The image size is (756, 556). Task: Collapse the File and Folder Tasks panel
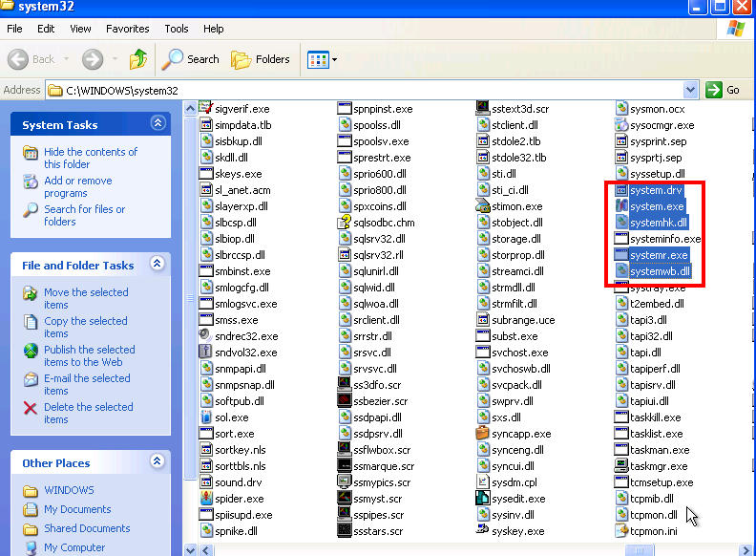coord(157,264)
